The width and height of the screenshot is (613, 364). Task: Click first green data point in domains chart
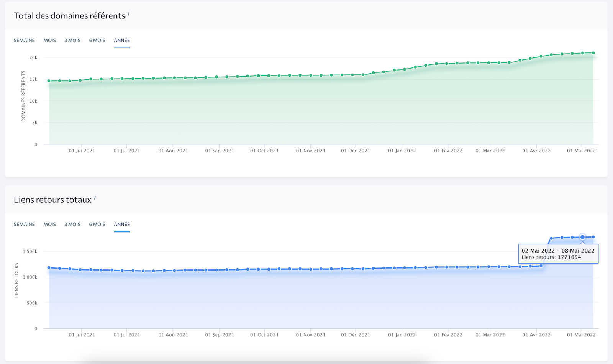point(49,81)
